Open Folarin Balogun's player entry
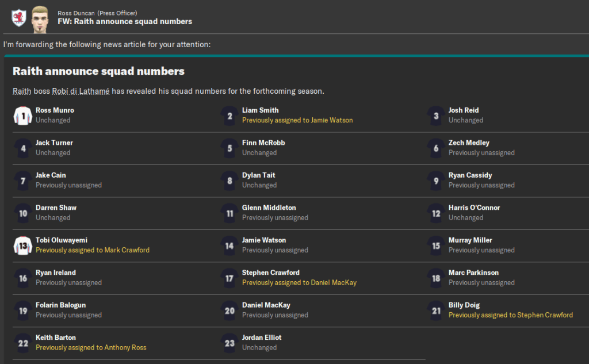 [x=60, y=305]
